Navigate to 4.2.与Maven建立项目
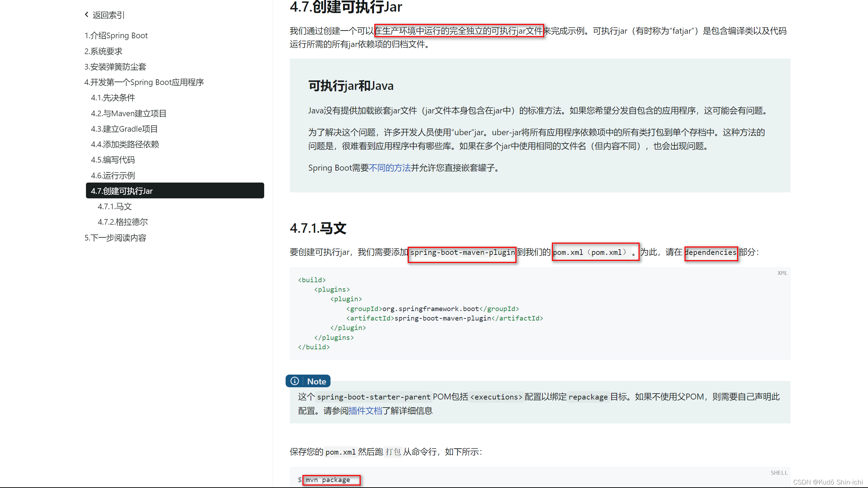Image resolution: width=868 pixels, height=488 pixels. (x=129, y=113)
